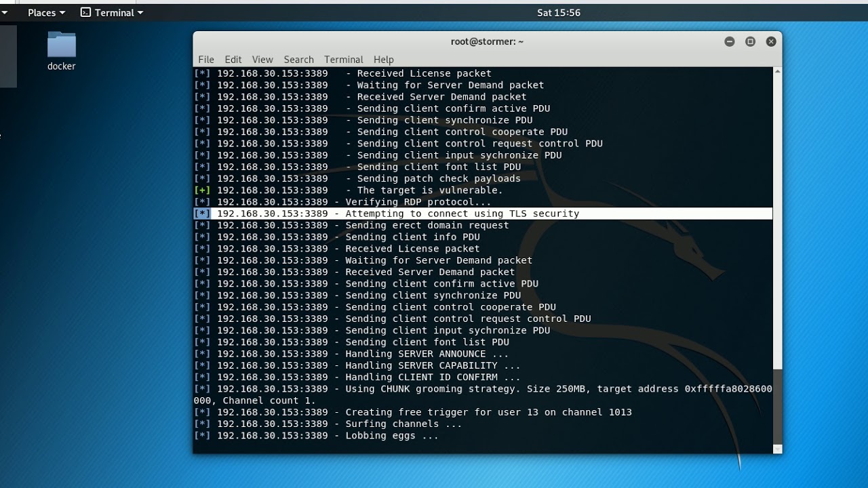Click the terminal vertical scrollbar thumb
This screenshot has width=868, height=488.
777,407
